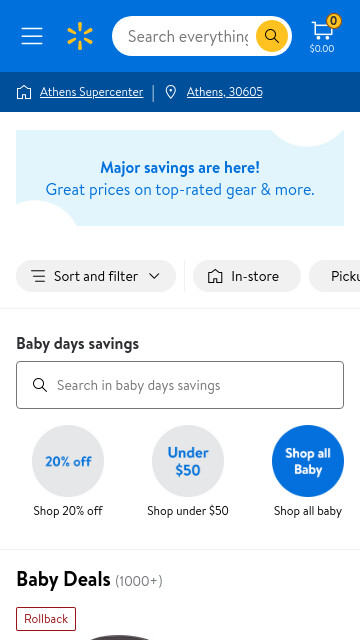The height and width of the screenshot is (640, 360).
Task: Toggle the In-store filter chip
Action: pyautogui.click(x=247, y=276)
